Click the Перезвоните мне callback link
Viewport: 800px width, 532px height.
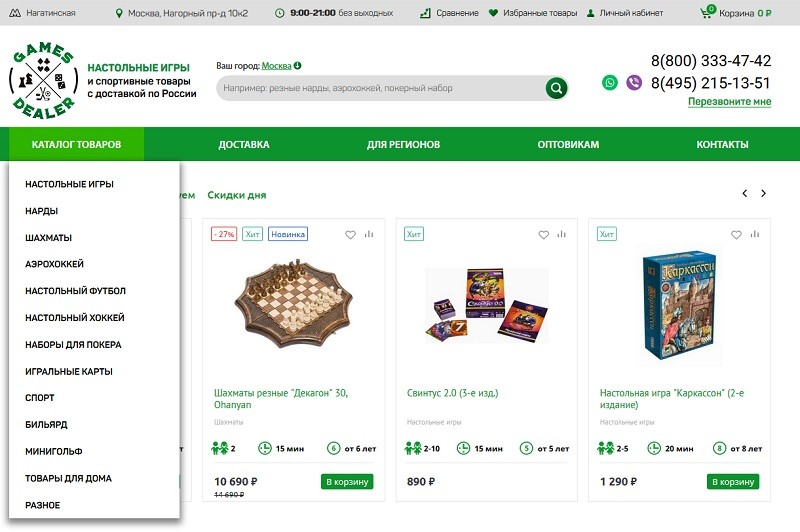[x=729, y=102]
